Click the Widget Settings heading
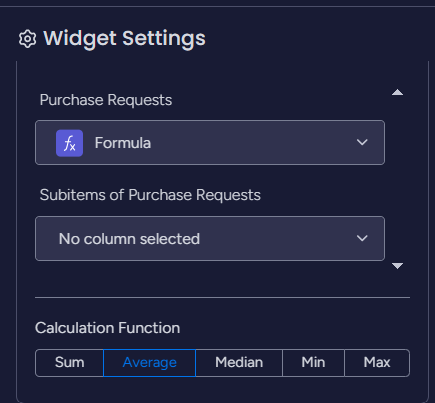The image size is (435, 403). coord(124,39)
